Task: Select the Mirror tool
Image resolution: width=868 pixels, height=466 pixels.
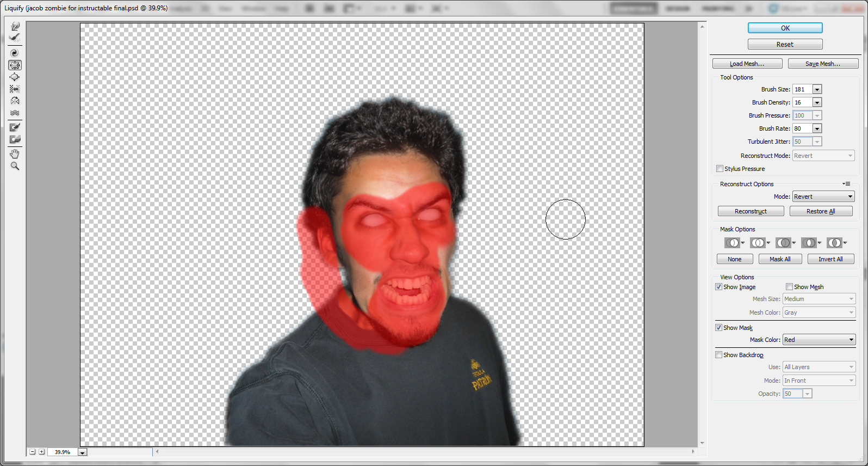Action: click(15, 101)
